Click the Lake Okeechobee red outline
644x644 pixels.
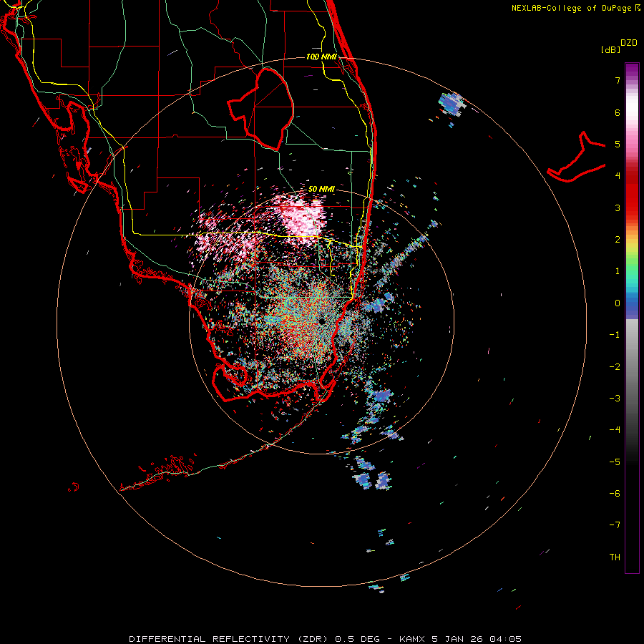coord(261,109)
